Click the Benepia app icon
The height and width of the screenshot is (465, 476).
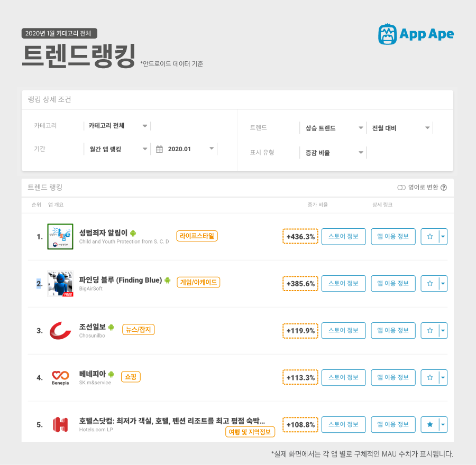pyautogui.click(x=60, y=378)
